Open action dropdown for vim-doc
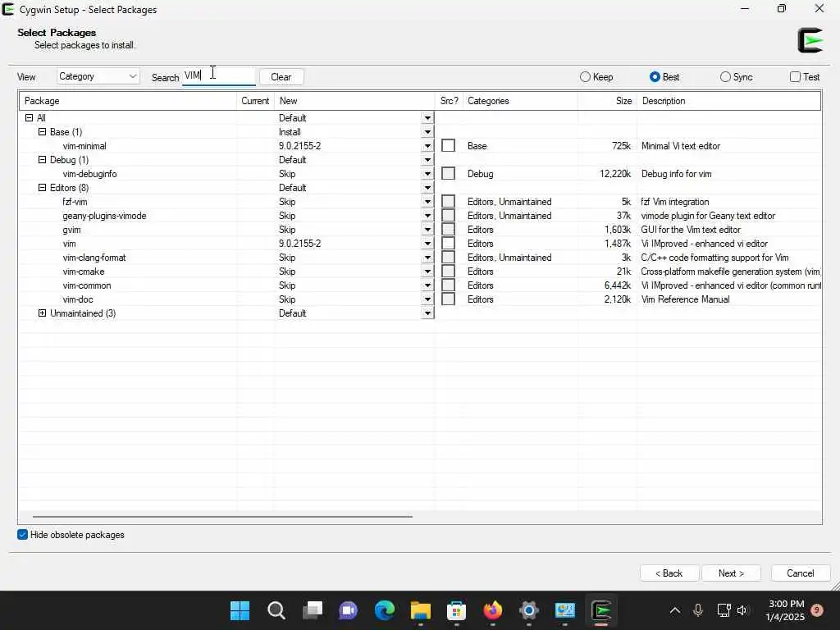840x630 pixels. pyautogui.click(x=427, y=299)
